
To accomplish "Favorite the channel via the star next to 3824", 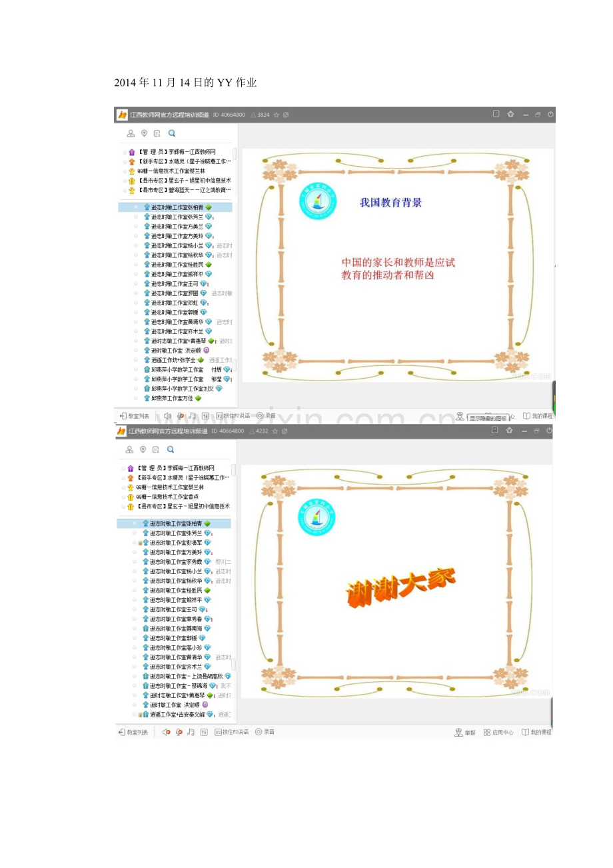I will coord(276,115).
